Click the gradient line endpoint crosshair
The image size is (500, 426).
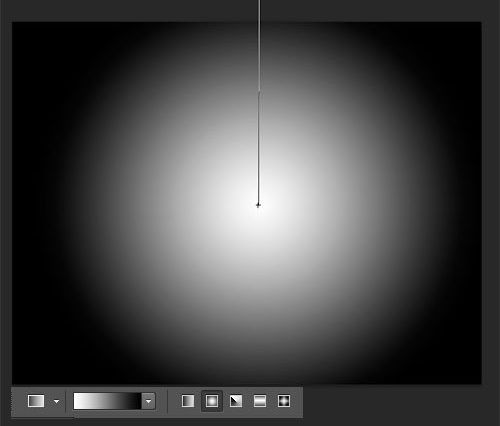click(258, 205)
